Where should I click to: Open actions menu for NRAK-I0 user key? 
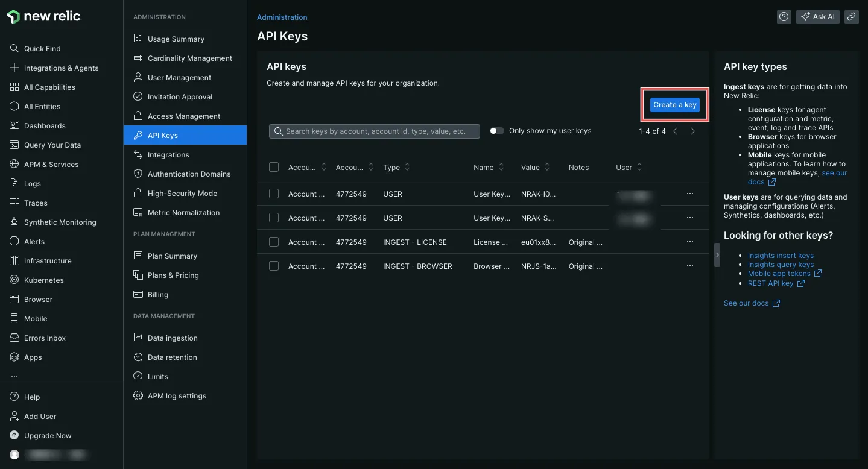[690, 194]
